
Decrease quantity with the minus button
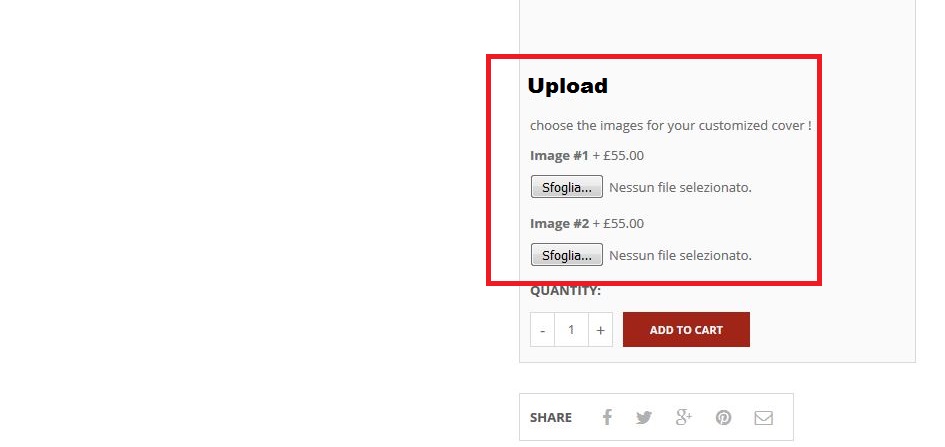tap(542, 330)
